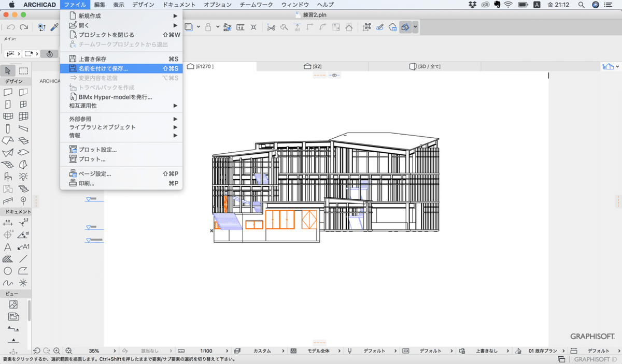
Task: Select the Roof tool
Action: coord(8,140)
